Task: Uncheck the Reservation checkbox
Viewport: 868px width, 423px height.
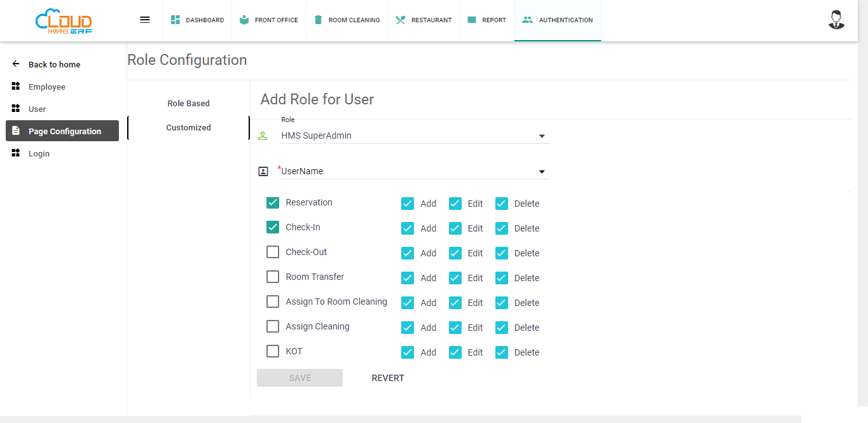Action: click(273, 203)
